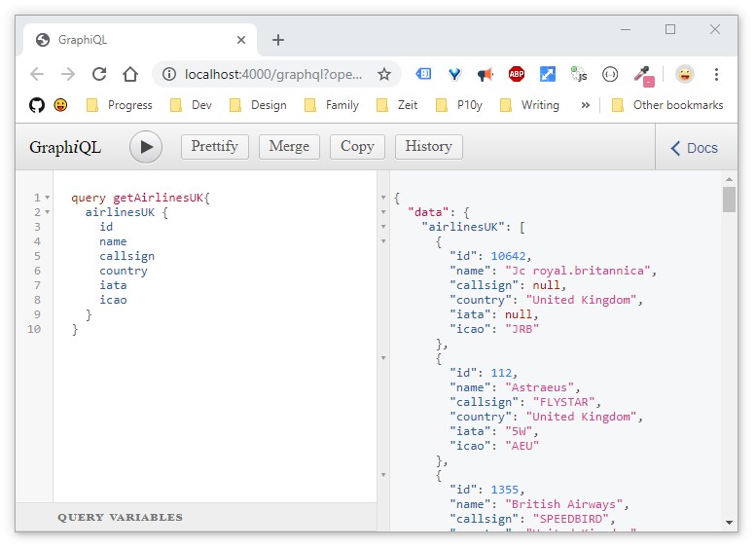Expand the Query Variables pane
The width and height of the screenshot is (756, 548).
pyautogui.click(x=120, y=518)
